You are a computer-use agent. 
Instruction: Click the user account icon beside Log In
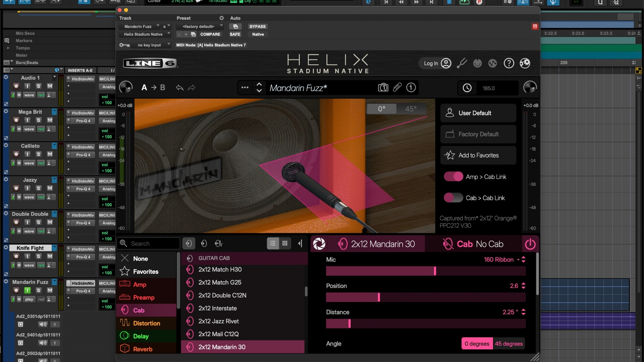coord(446,63)
